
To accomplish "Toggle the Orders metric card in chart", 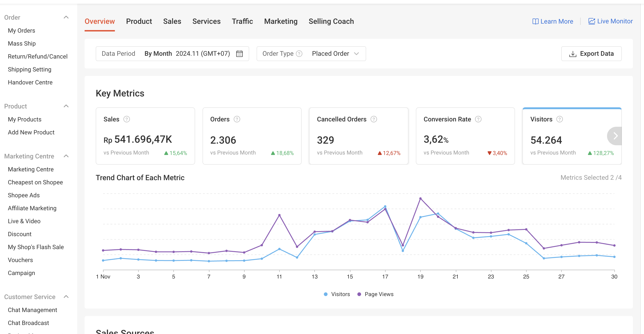I will (x=252, y=136).
